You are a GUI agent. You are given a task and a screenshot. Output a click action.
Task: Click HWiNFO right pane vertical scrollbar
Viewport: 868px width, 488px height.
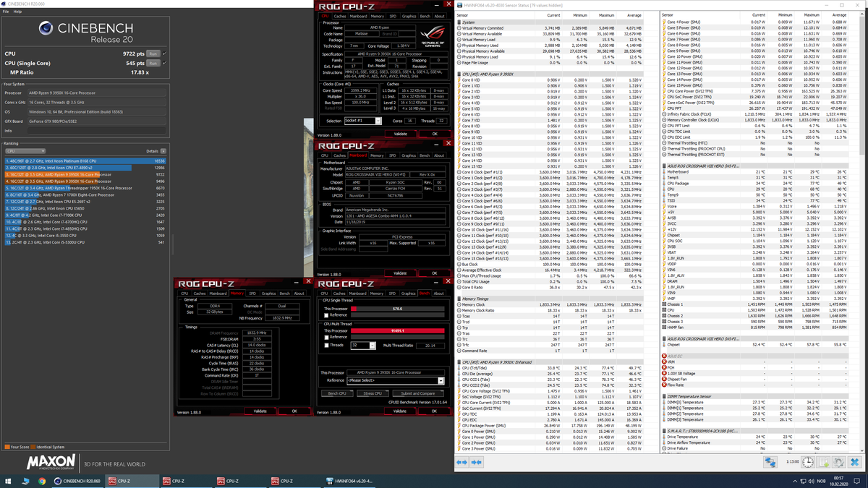tap(864, 231)
